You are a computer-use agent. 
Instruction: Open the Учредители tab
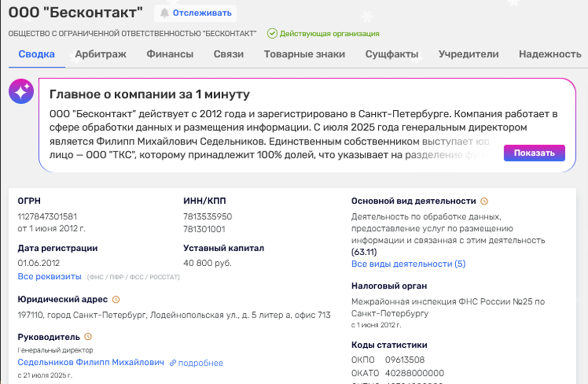click(x=469, y=54)
